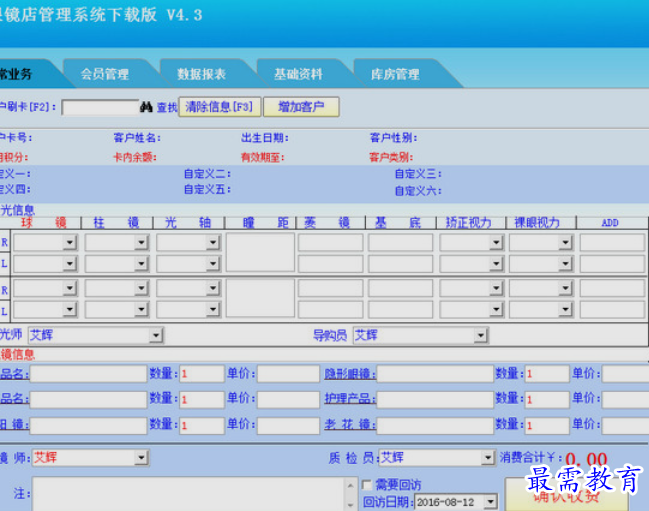
Task: Click first R row 棱镜 field
Action: pyautogui.click(x=331, y=242)
